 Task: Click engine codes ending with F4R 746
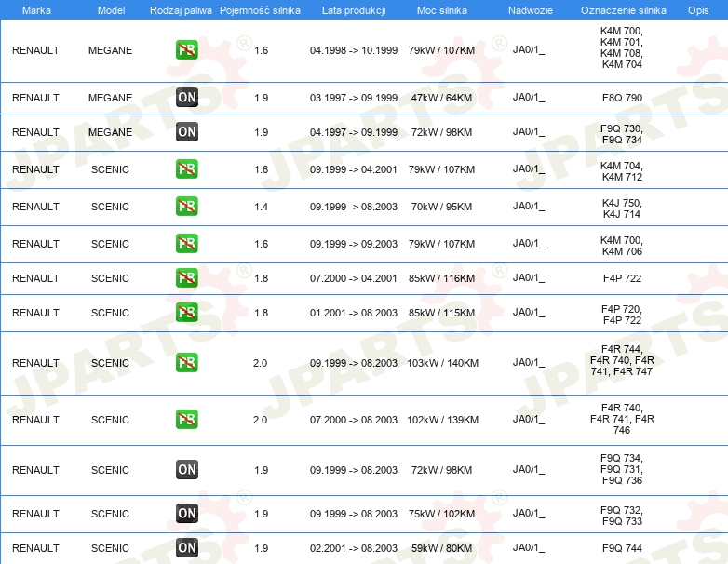[x=622, y=419]
